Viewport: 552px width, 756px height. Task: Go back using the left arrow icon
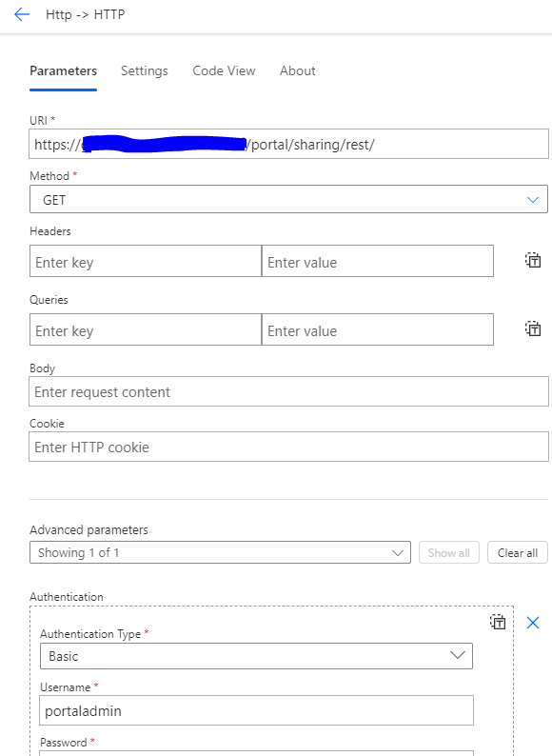(x=22, y=15)
